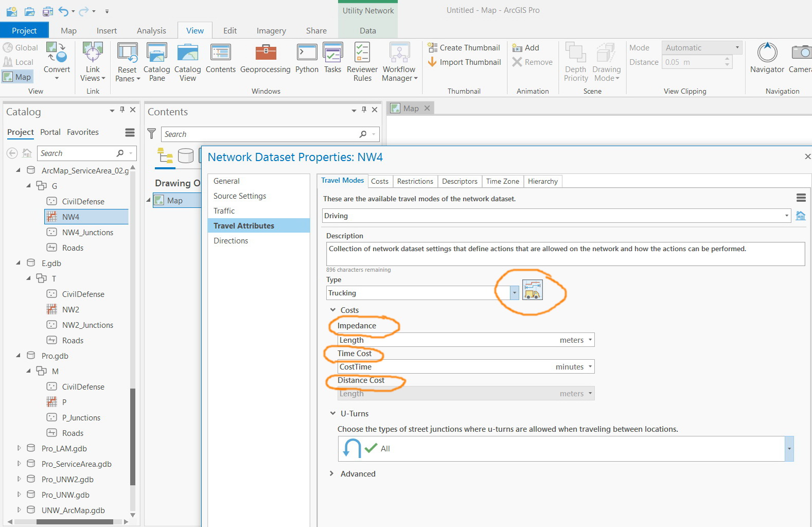Select P_Junctions in Catalog tree
The height and width of the screenshot is (527, 812).
(81, 417)
